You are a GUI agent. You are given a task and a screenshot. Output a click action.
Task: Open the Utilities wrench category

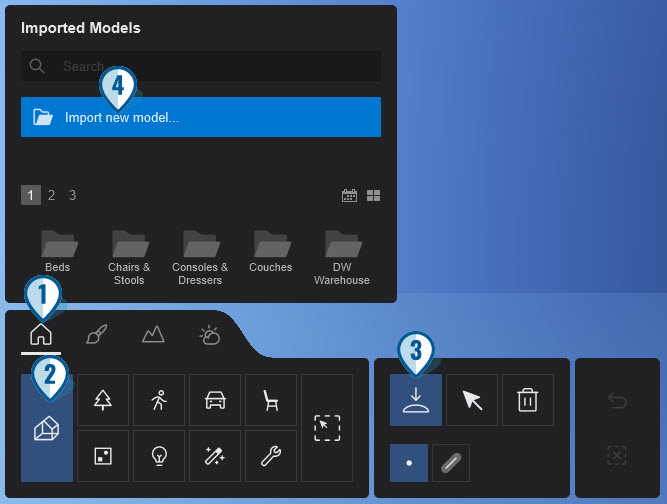(271, 456)
